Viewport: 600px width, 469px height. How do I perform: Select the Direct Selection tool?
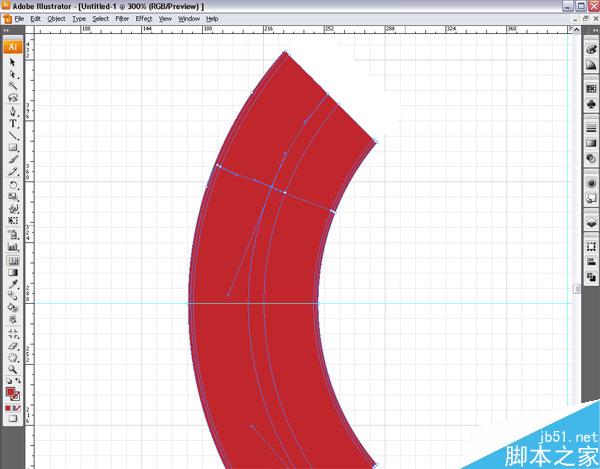13,74
